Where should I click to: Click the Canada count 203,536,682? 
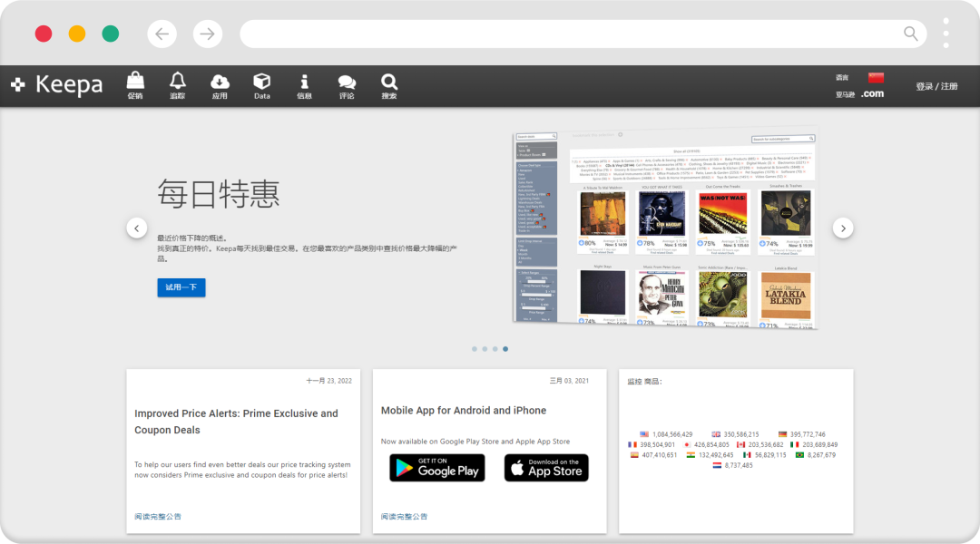tap(766, 444)
